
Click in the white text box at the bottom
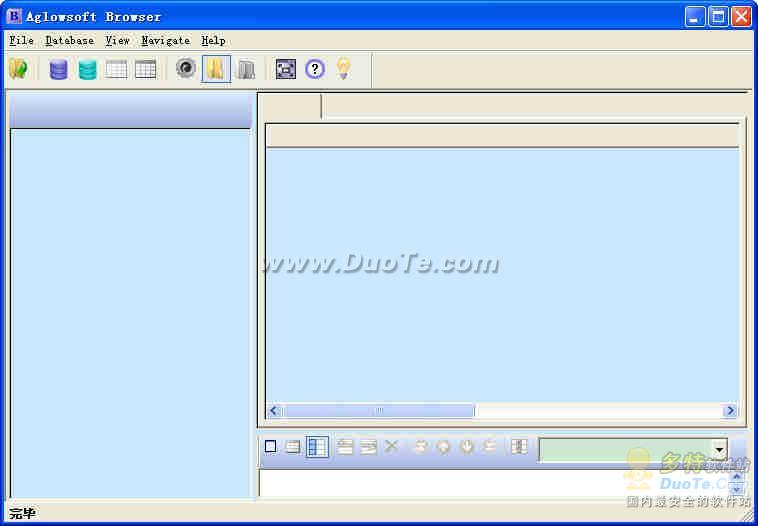(495, 483)
